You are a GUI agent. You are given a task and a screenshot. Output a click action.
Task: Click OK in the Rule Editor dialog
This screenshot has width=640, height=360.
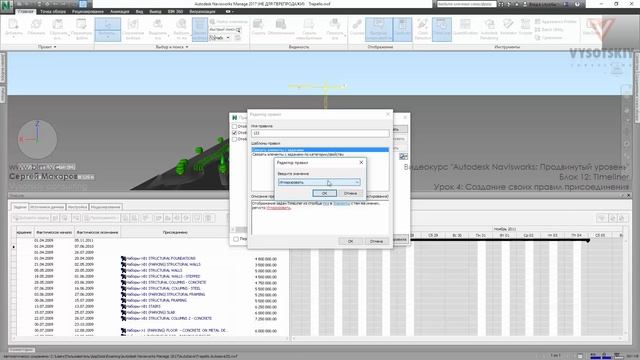(350, 241)
